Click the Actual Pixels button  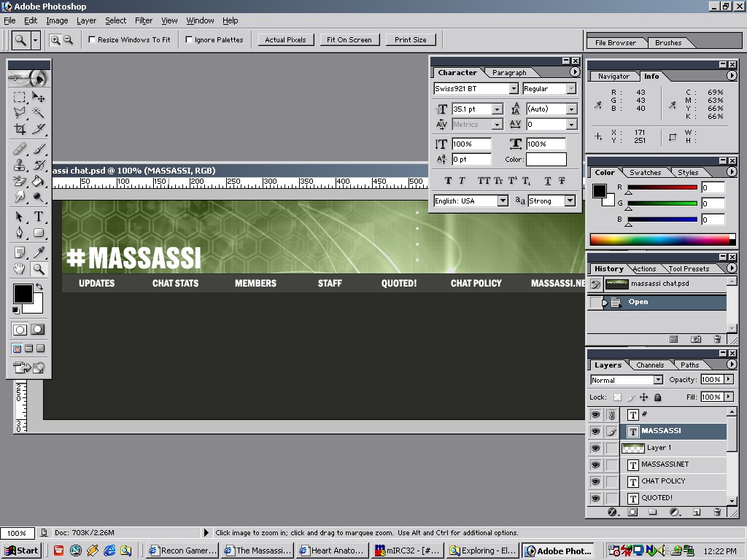click(285, 40)
